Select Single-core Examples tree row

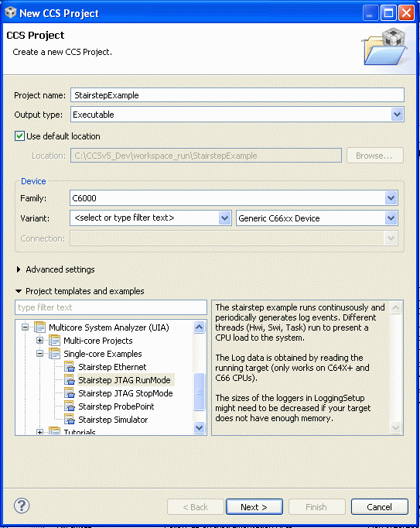103,354
